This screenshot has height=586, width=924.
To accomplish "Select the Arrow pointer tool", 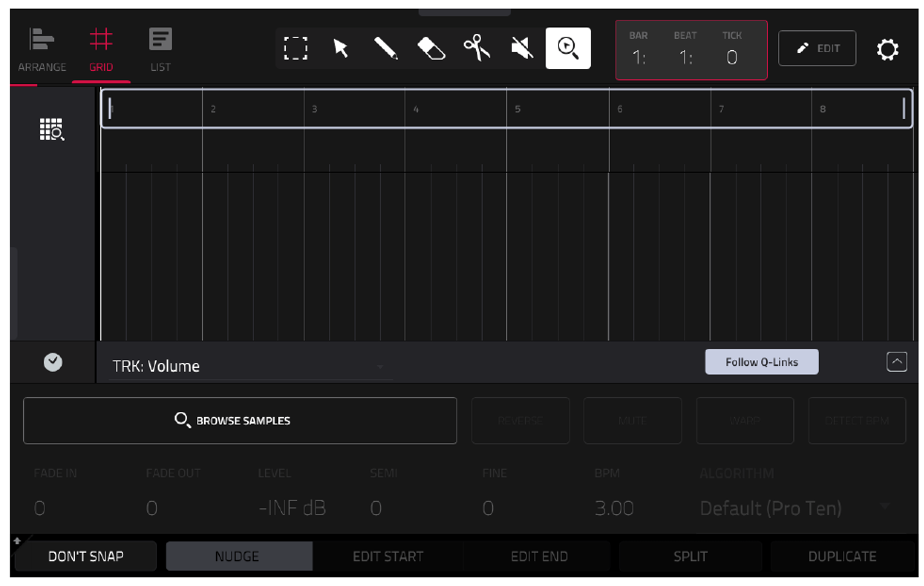I will coord(340,48).
